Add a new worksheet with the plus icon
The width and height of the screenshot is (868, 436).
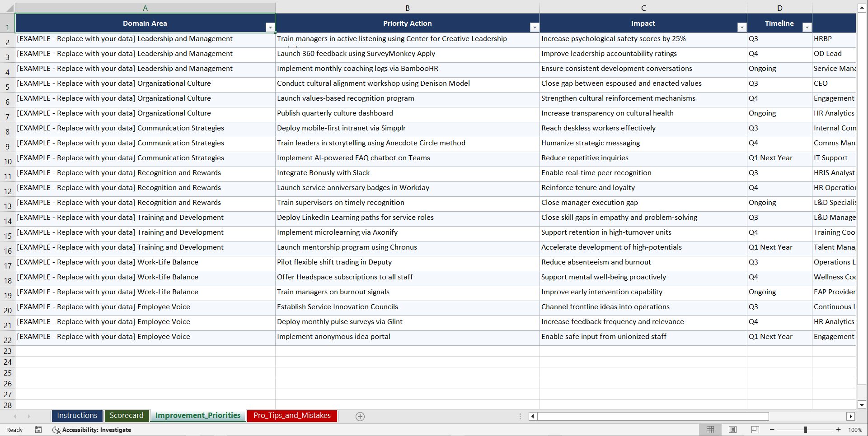360,416
